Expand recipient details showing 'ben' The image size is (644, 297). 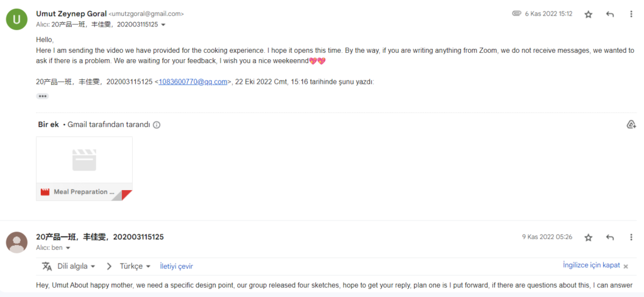tap(68, 248)
